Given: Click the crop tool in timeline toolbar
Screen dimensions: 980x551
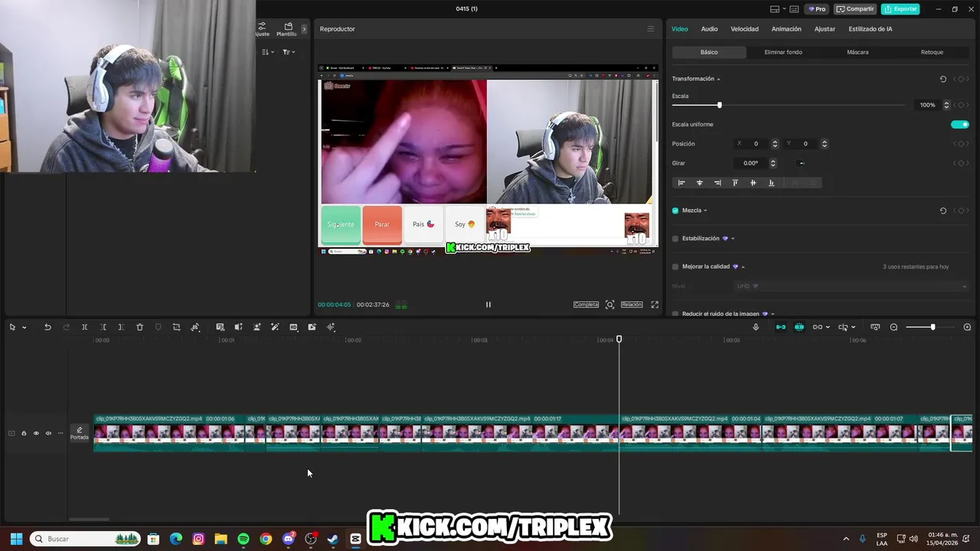Looking at the screenshot, I should [x=176, y=327].
